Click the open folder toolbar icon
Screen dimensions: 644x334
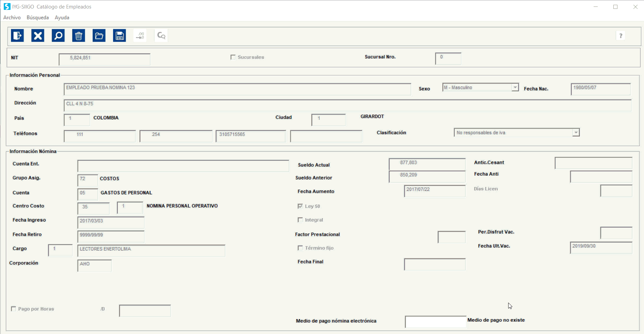click(x=99, y=35)
